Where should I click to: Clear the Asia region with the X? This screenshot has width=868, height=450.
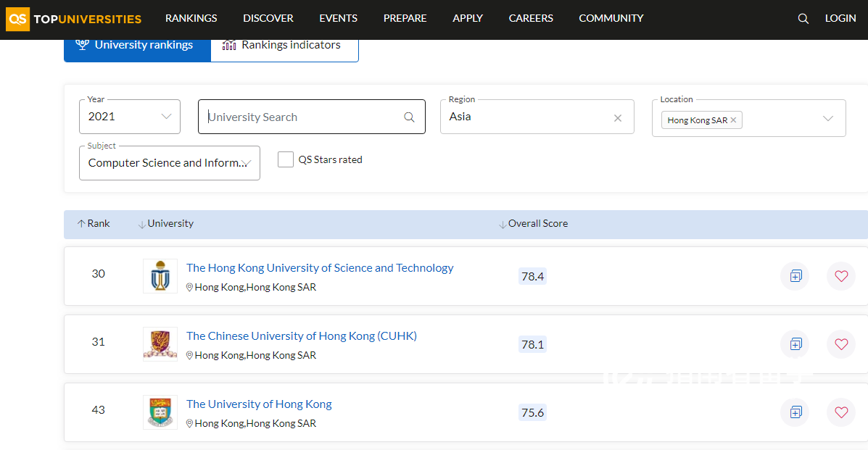click(618, 118)
